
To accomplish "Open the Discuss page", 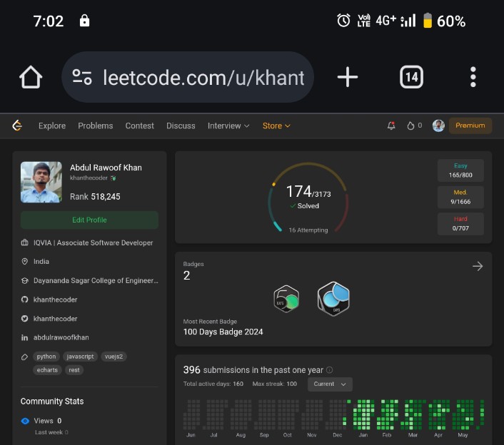I will [181, 126].
